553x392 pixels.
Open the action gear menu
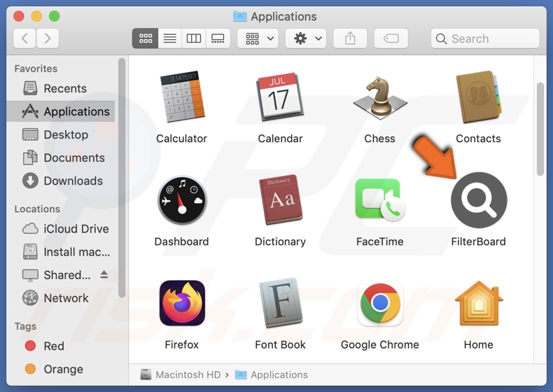tap(306, 38)
